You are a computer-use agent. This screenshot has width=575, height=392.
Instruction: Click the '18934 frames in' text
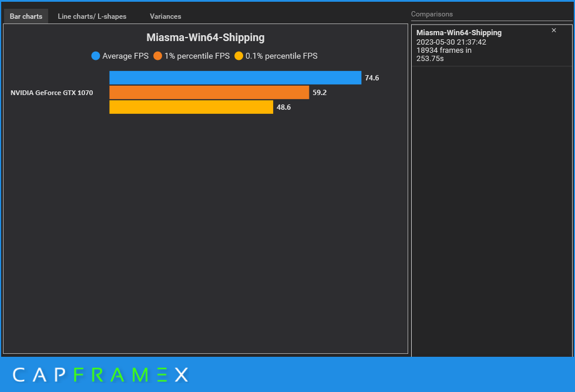443,50
